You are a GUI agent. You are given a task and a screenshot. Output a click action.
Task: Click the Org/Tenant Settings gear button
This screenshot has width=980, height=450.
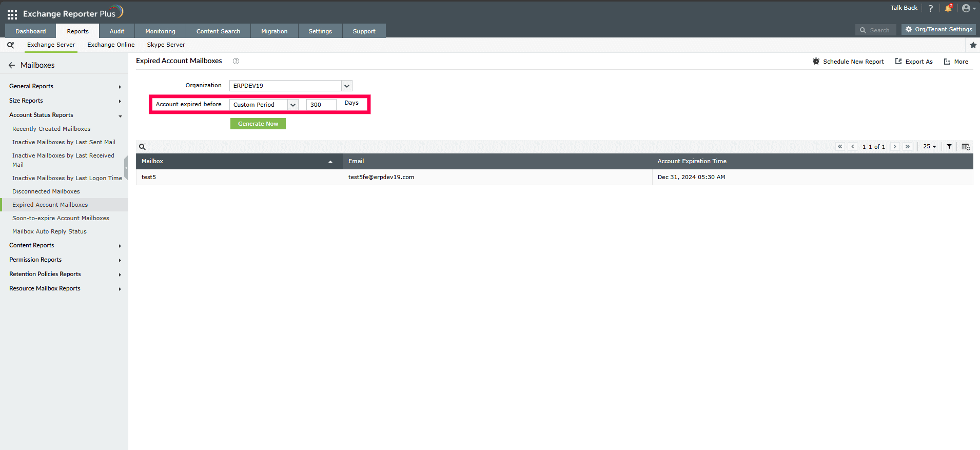938,29
